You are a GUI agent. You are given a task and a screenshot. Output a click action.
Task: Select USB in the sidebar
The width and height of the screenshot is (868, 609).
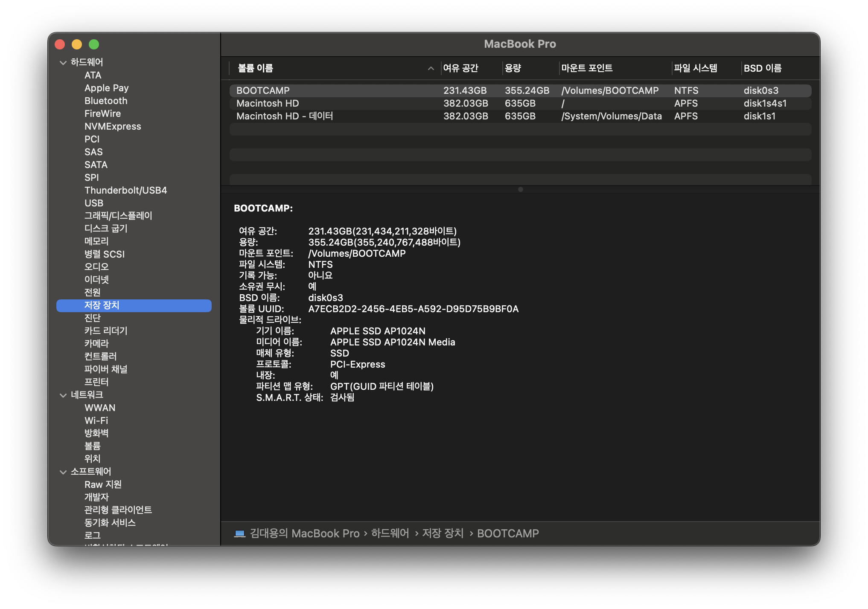point(94,203)
